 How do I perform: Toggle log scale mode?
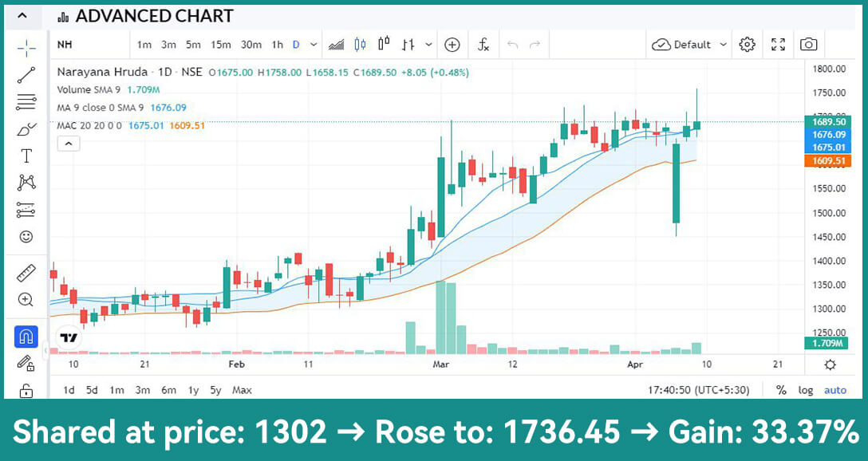pos(806,390)
